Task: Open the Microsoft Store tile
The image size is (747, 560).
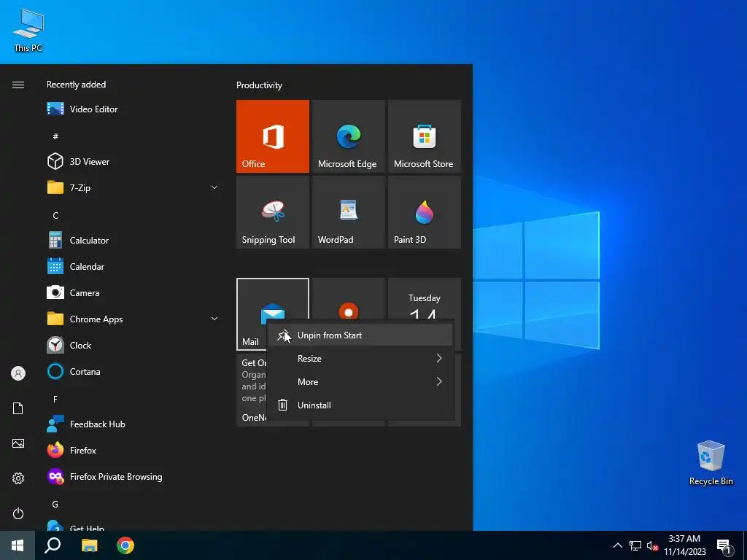Action: pyautogui.click(x=425, y=136)
